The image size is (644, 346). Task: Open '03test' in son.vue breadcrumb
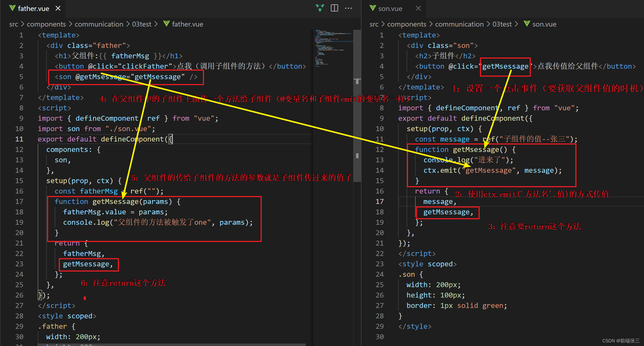[x=502, y=24]
